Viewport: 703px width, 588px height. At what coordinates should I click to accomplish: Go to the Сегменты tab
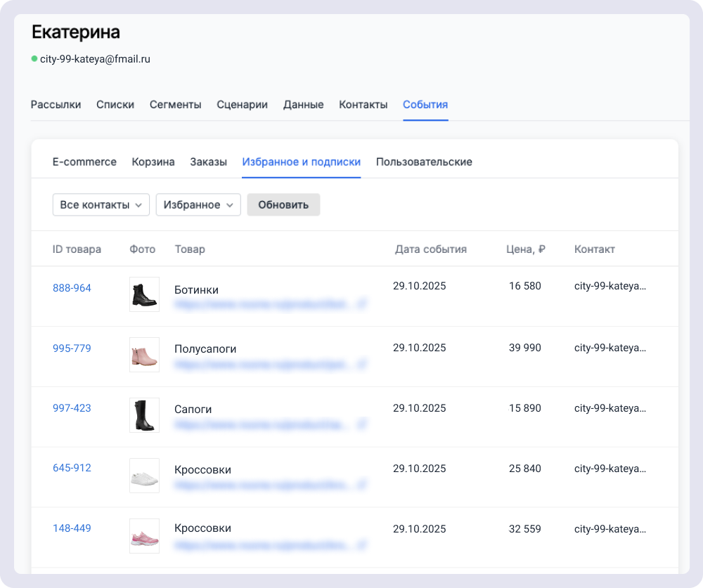[x=175, y=105]
